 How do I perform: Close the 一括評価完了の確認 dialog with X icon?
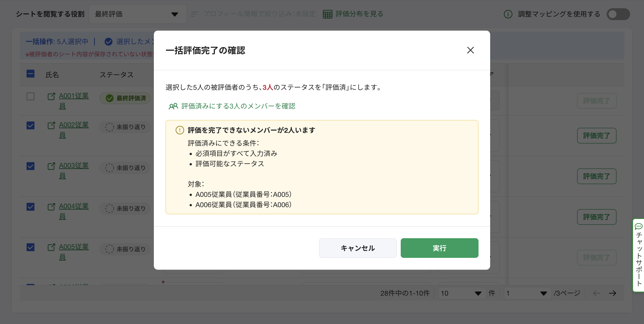[x=470, y=50]
